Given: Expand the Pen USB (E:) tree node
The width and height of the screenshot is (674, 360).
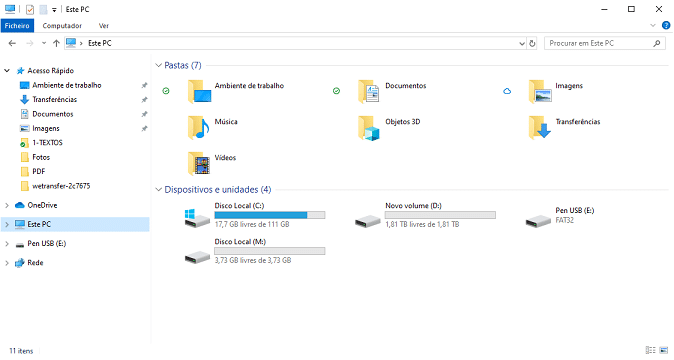Looking at the screenshot, I should (x=7, y=244).
